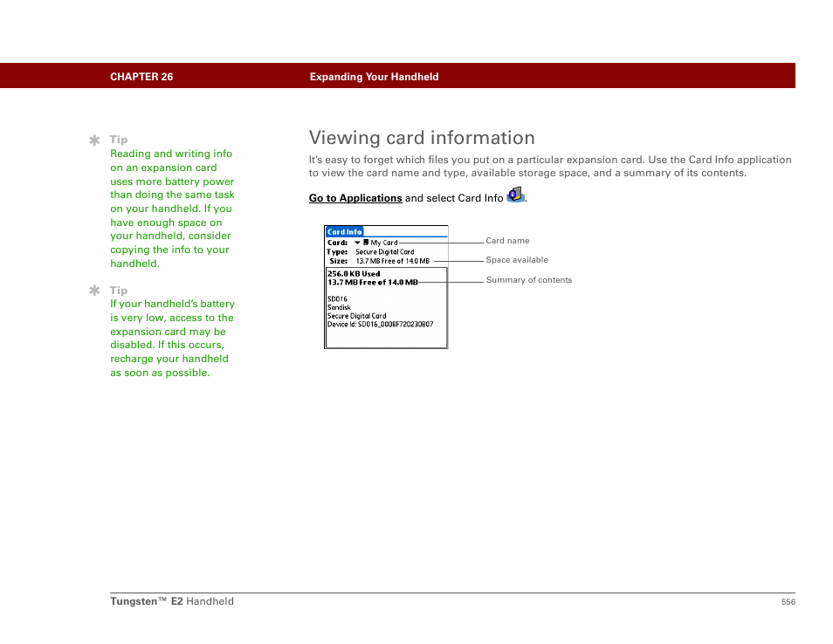Open the Card dropdown arrow
This screenshot has width=833, height=644.
coord(357,243)
